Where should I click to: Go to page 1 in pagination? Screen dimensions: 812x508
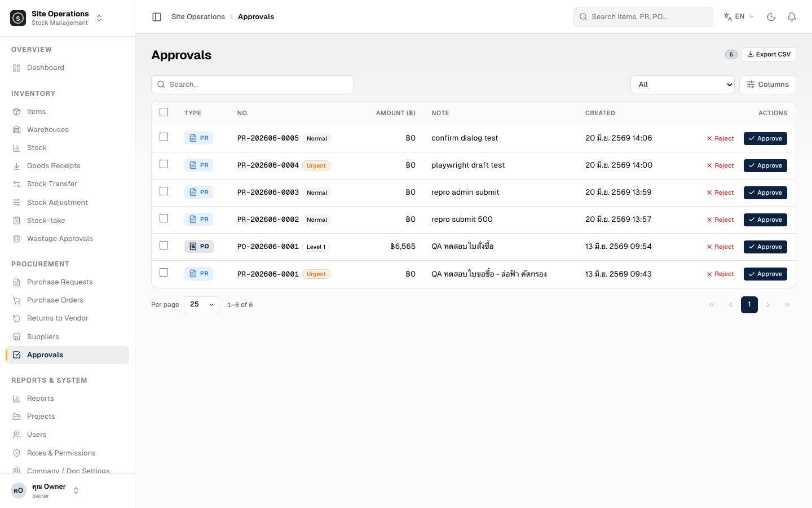click(749, 305)
